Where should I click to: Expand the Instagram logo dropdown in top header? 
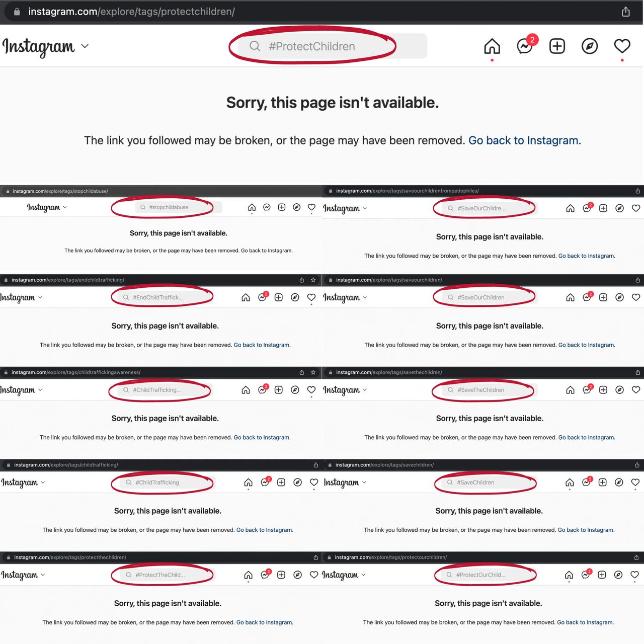click(85, 46)
